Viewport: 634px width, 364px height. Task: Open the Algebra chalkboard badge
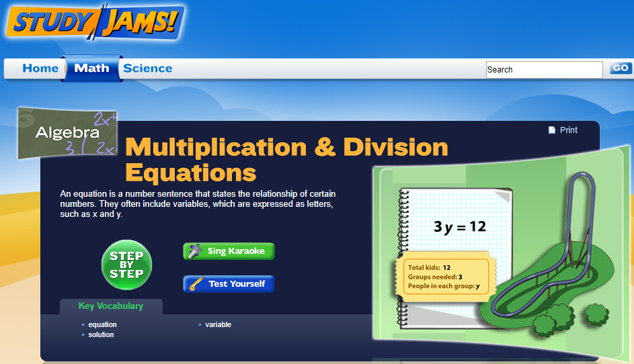pyautogui.click(x=67, y=133)
